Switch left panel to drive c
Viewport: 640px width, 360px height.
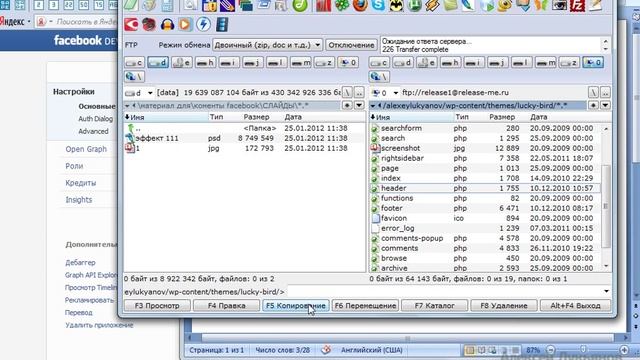click(x=134, y=62)
